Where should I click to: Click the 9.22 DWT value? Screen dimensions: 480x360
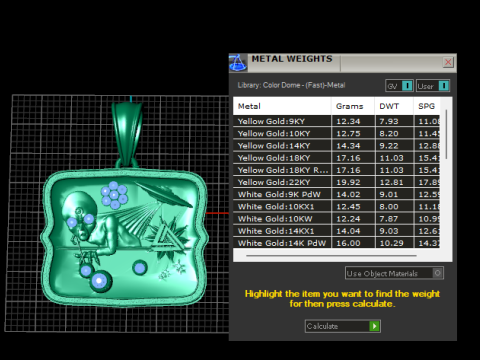click(389, 146)
